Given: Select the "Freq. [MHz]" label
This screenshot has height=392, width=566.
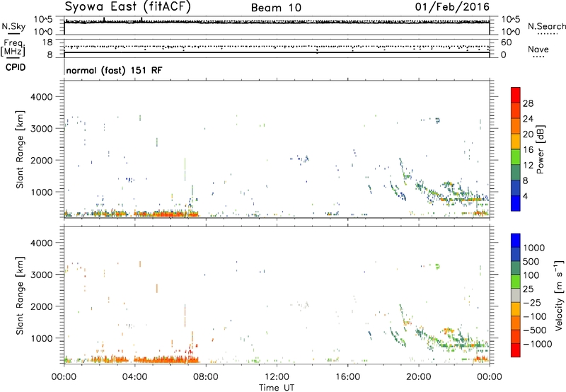Looking at the screenshot, I should [13, 48].
